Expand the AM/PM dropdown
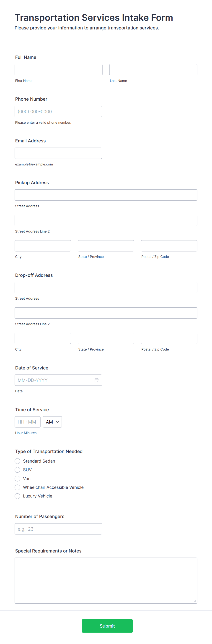 (x=52, y=422)
